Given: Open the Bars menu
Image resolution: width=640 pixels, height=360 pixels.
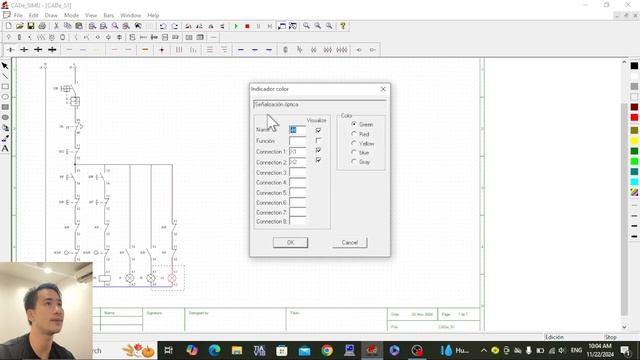Looking at the screenshot, I should 109,15.
